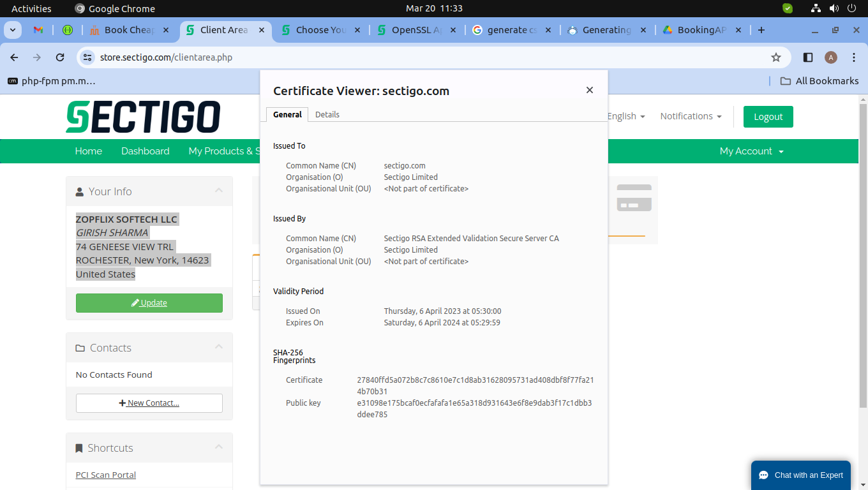This screenshot has height=490, width=868.
Task: Expand the My Account dropdown
Action: tap(751, 151)
